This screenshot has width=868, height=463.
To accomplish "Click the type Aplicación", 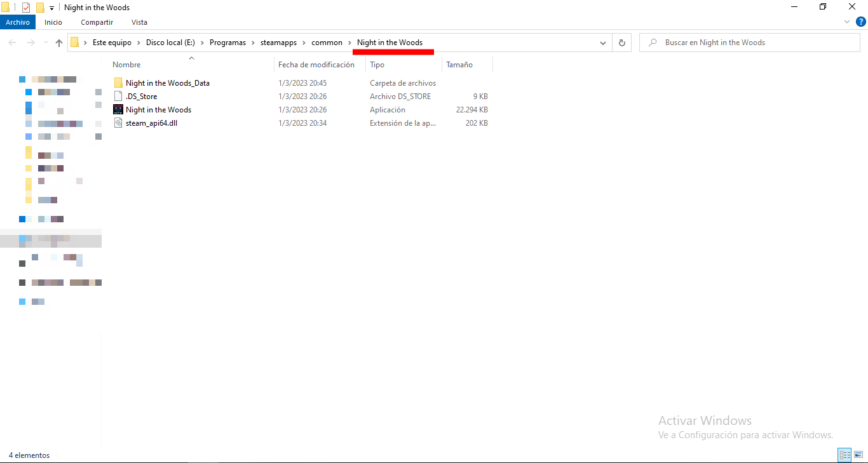I will [x=388, y=109].
